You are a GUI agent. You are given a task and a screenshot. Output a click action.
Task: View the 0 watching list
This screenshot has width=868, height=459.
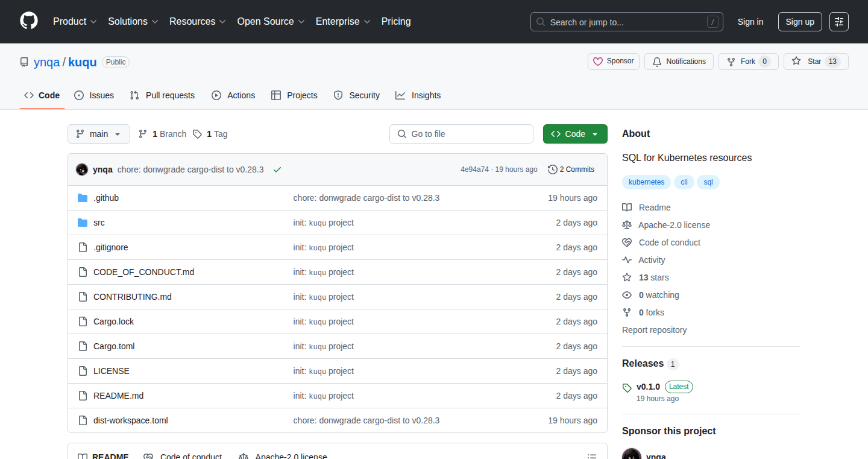tap(650, 295)
